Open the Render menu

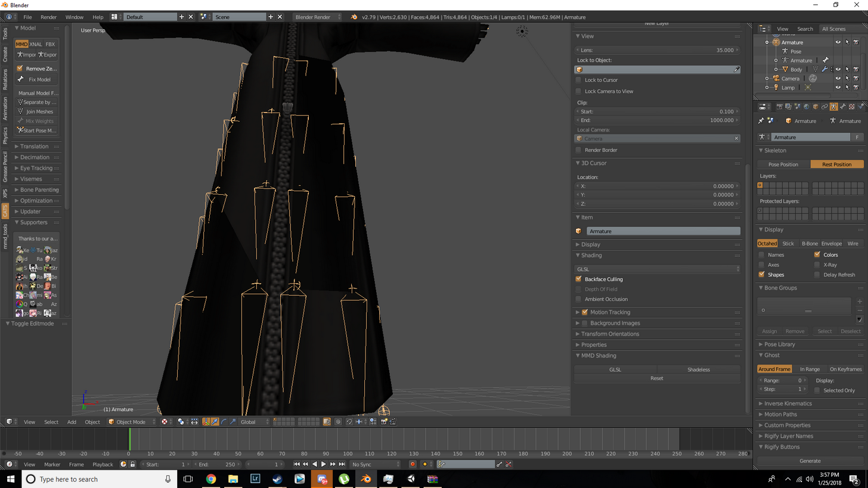[48, 17]
